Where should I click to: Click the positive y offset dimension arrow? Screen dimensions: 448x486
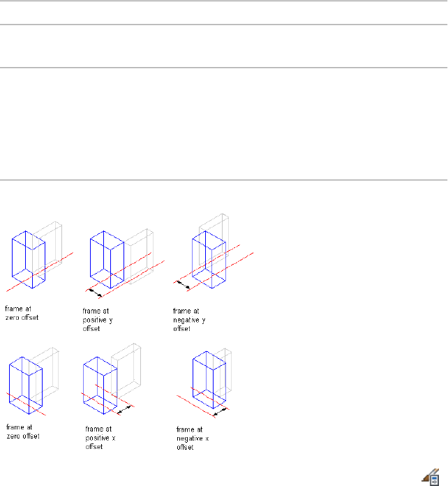(96, 290)
